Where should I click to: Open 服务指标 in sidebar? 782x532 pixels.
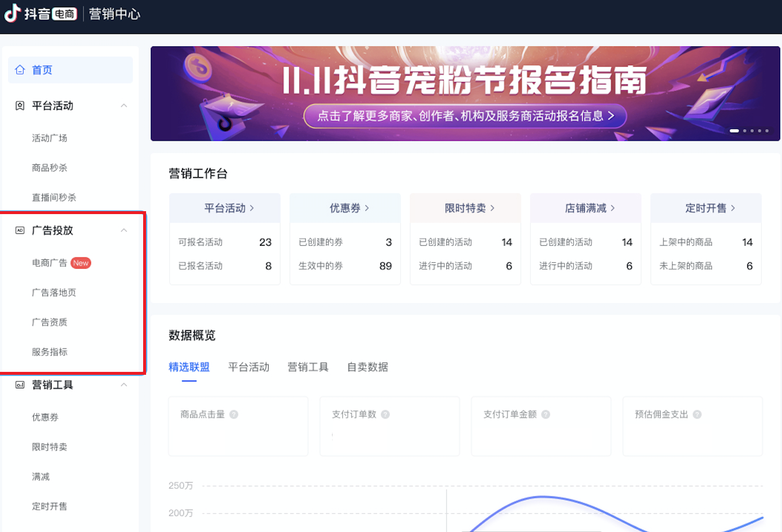pyautogui.click(x=50, y=352)
